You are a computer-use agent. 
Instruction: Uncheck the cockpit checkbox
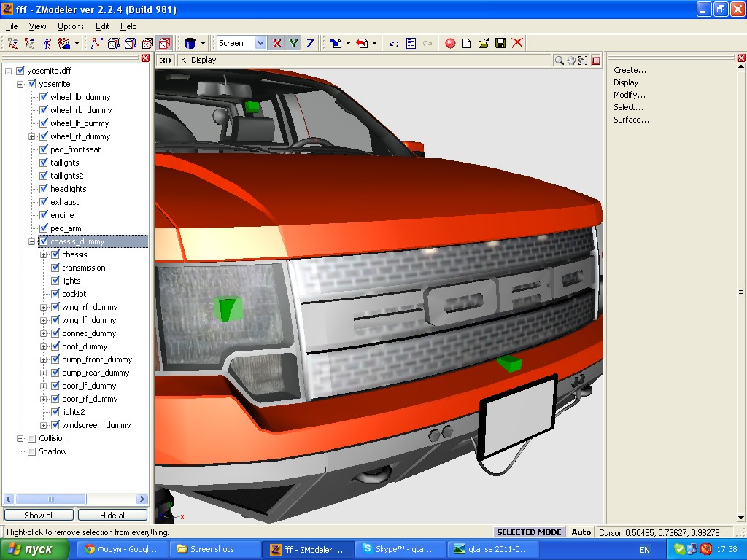click(55, 295)
